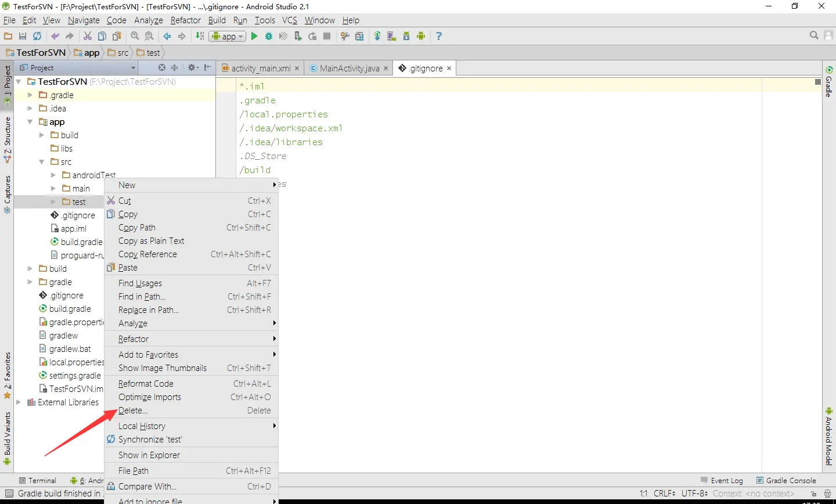Click the Help question mark icon
836x504 pixels.
coord(439,36)
